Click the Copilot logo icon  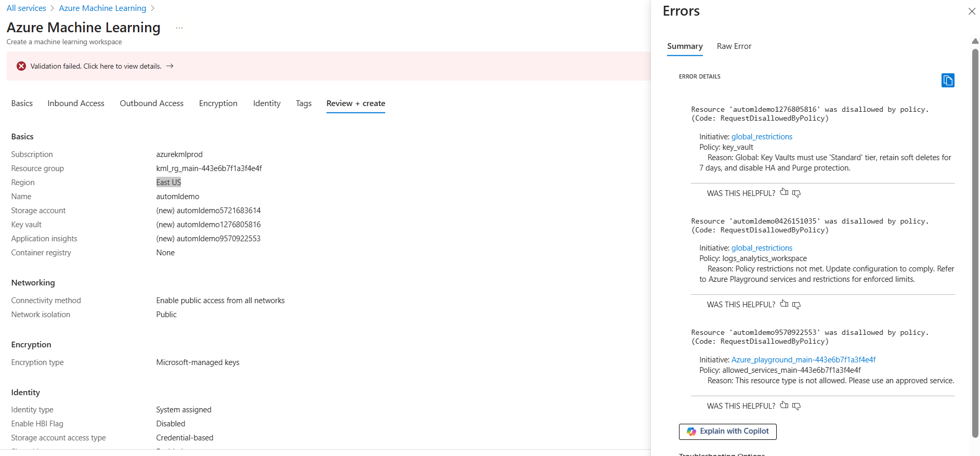(x=691, y=432)
